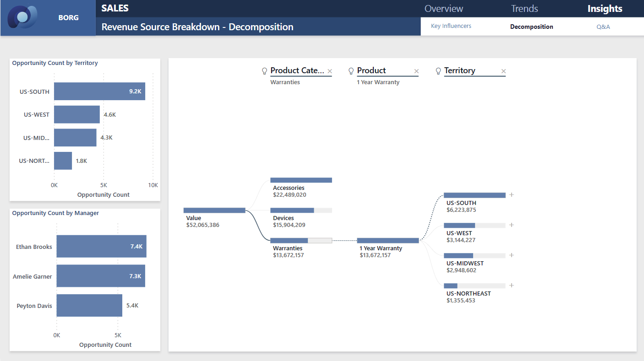Click the US-SOUTH axis label in territory chart

[34, 92]
